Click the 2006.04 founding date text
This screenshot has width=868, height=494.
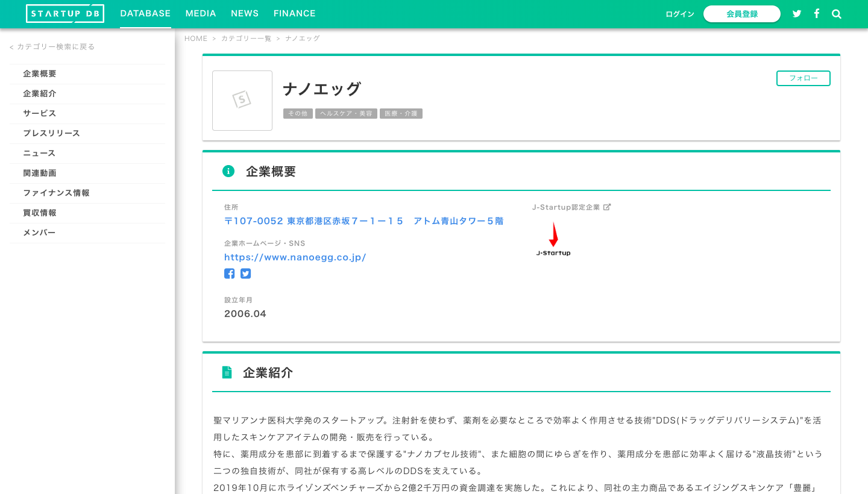click(x=245, y=314)
